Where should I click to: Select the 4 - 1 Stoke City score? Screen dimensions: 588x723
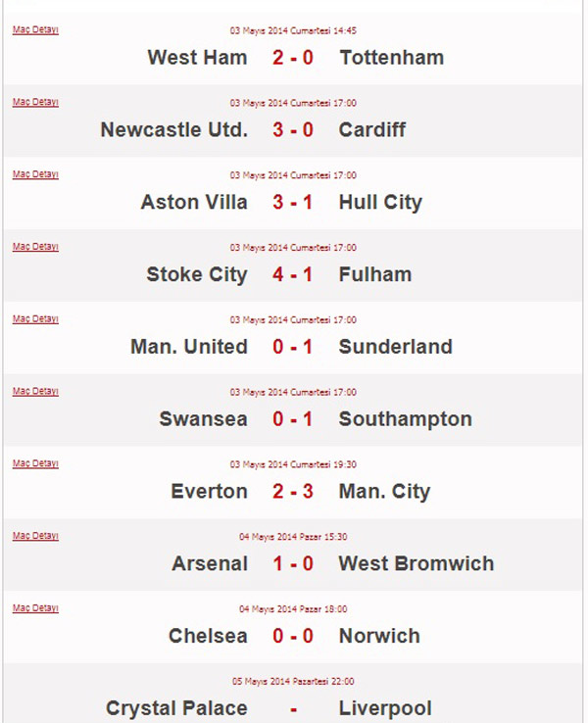(293, 275)
